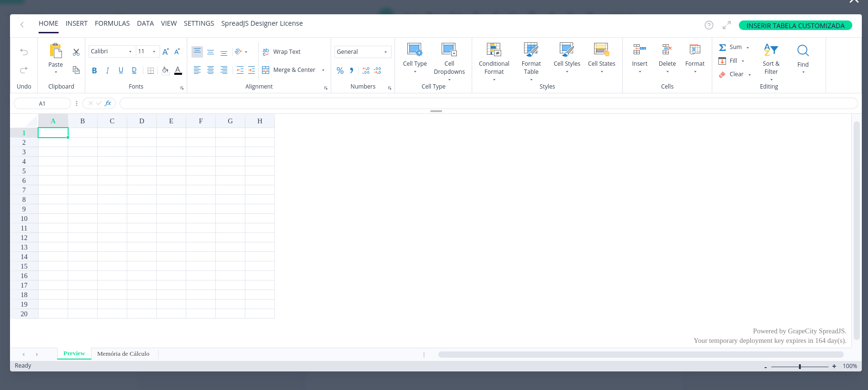Click the Sort & Filter icon
The image size is (868, 390).
770,50
